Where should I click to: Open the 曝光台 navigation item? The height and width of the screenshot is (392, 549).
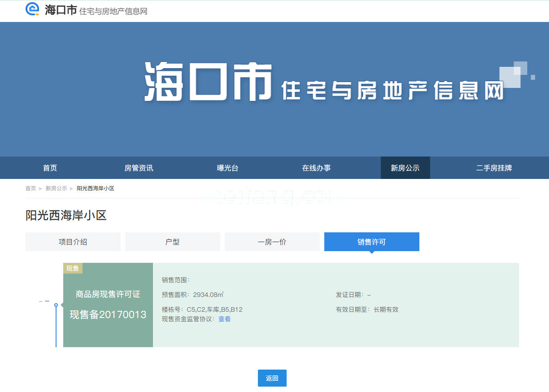click(x=227, y=168)
